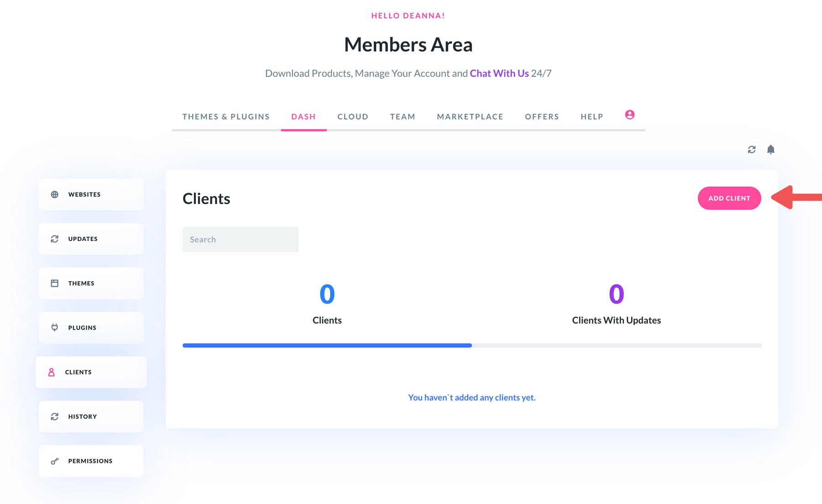Open the Marketplace tab
The height and width of the screenshot is (504, 822).
click(x=470, y=116)
